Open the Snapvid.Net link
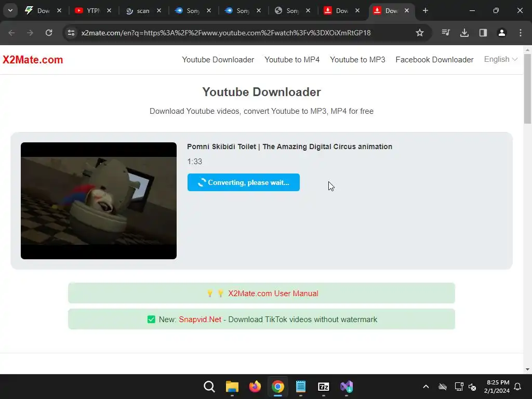The image size is (532, 399). coord(200,320)
